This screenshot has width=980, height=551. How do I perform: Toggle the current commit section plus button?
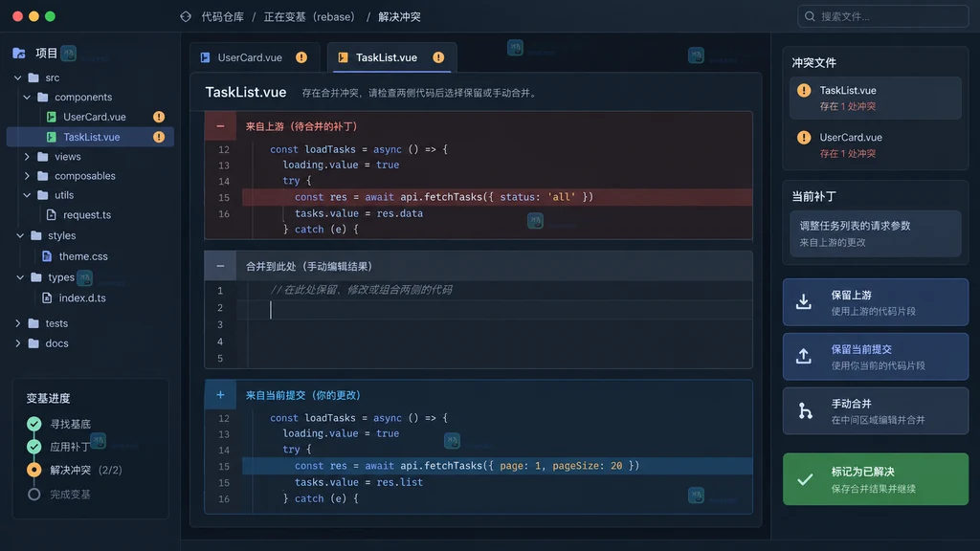tap(220, 395)
